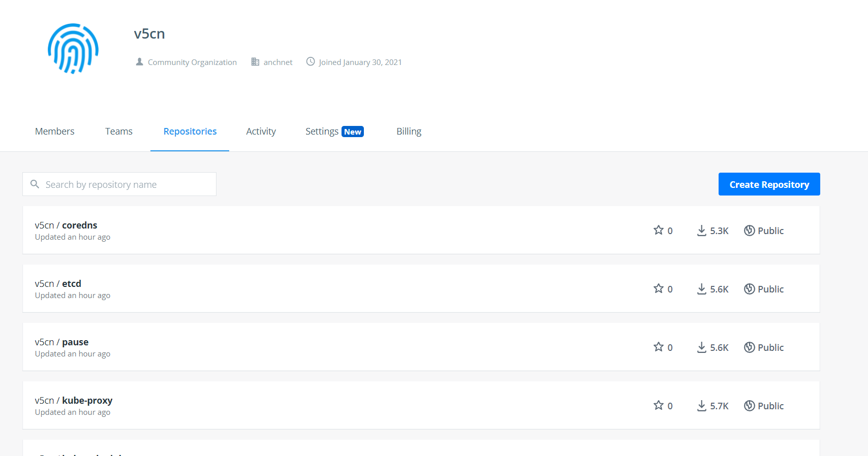Click the 5.7K download count for kube-proxy
Viewport: 868px width, 456px height.
[720, 406]
